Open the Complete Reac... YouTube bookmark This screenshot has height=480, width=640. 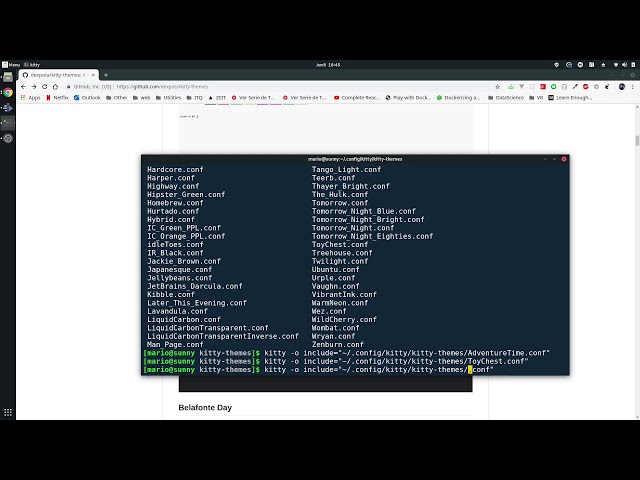pyautogui.click(x=357, y=98)
